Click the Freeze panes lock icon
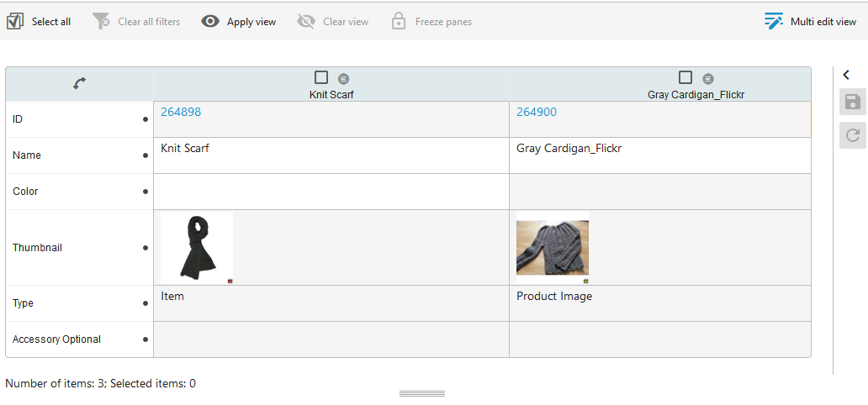The height and width of the screenshot is (405, 868). click(x=399, y=21)
